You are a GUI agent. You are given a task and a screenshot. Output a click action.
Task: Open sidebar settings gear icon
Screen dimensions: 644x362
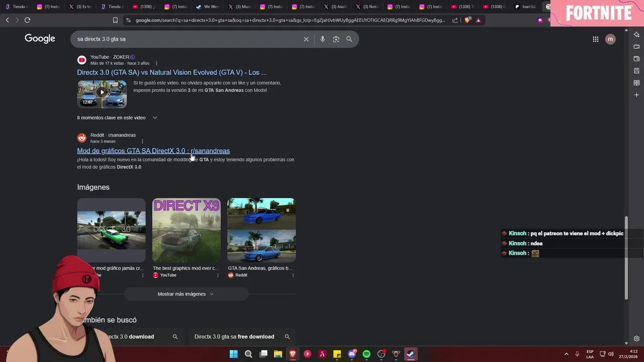[636, 339]
